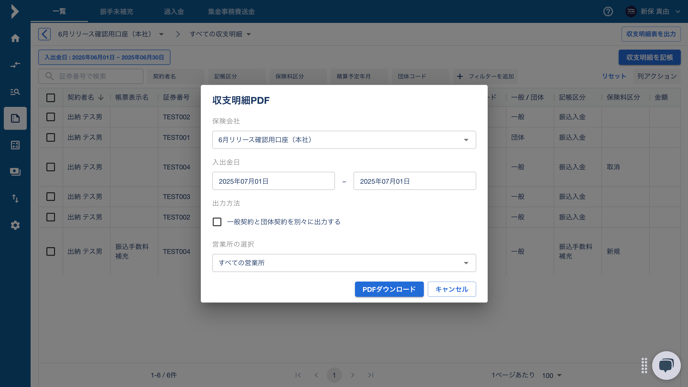The image size is (688, 387).
Task: Go to next page arrow
Action: click(352, 375)
